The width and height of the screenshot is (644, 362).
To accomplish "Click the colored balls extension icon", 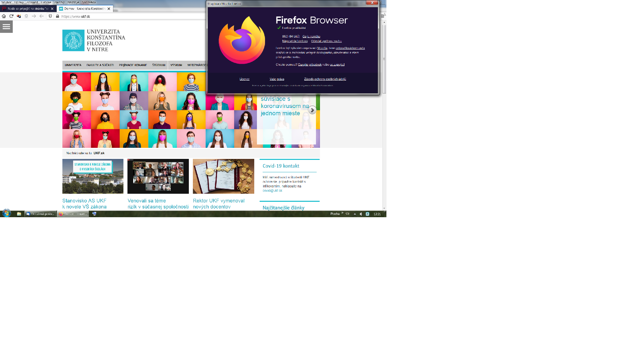I will click(x=19, y=16).
